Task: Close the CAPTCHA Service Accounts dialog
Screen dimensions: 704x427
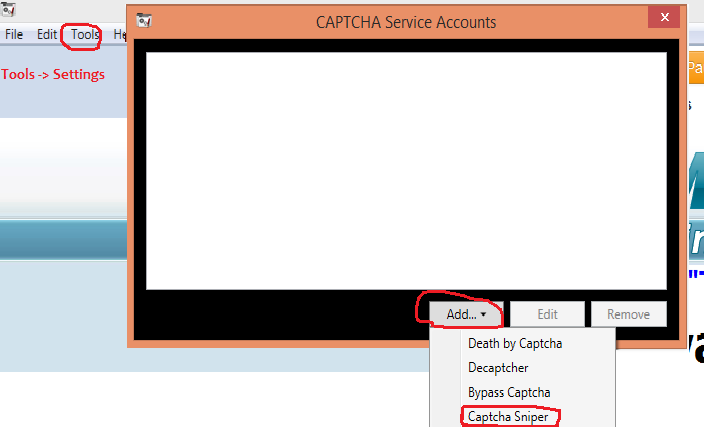Action: point(659,20)
